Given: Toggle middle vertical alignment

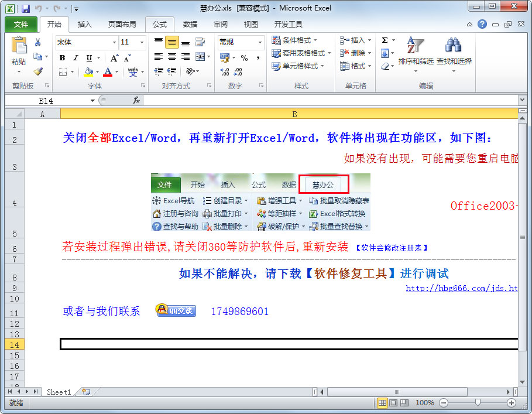Looking at the screenshot, I should point(172,42).
